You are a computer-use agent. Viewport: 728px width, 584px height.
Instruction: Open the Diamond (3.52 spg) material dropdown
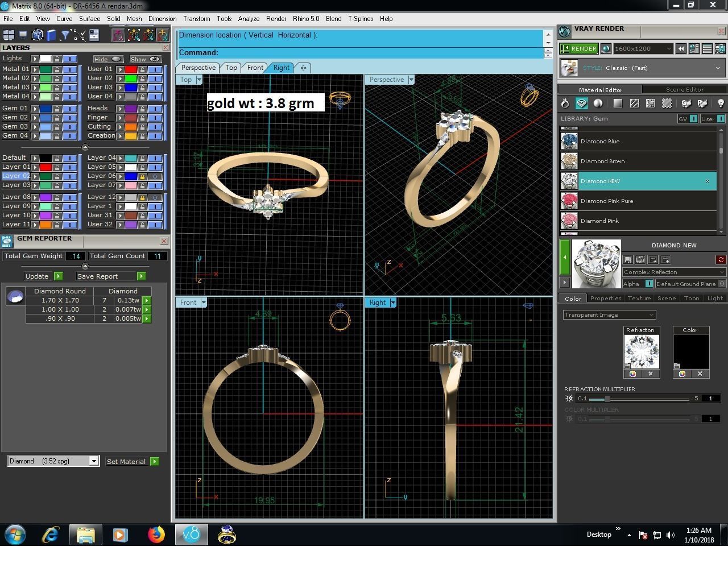(53, 461)
